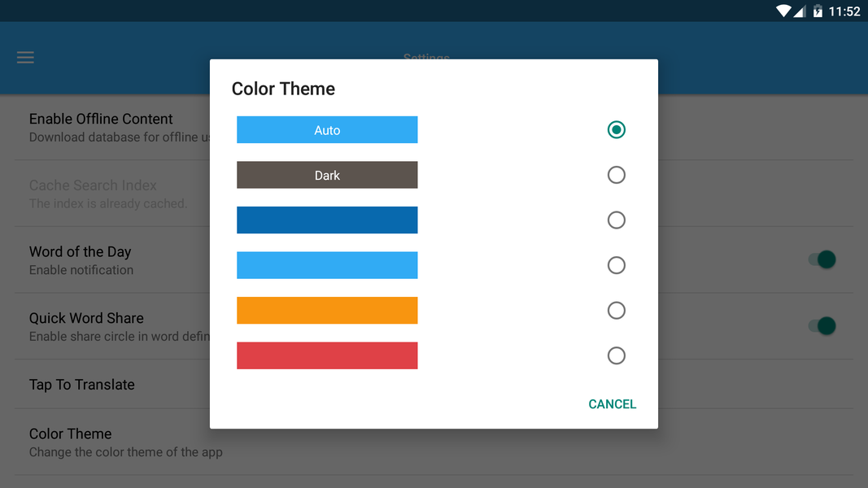Click the Auto color swatch
The height and width of the screenshot is (488, 868).
(x=327, y=130)
